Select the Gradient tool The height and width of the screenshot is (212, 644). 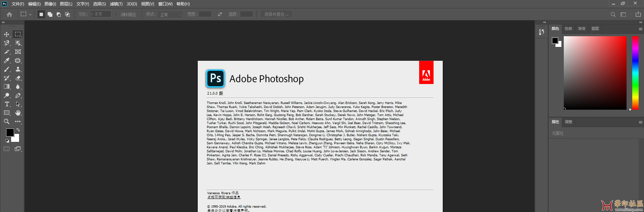7,87
